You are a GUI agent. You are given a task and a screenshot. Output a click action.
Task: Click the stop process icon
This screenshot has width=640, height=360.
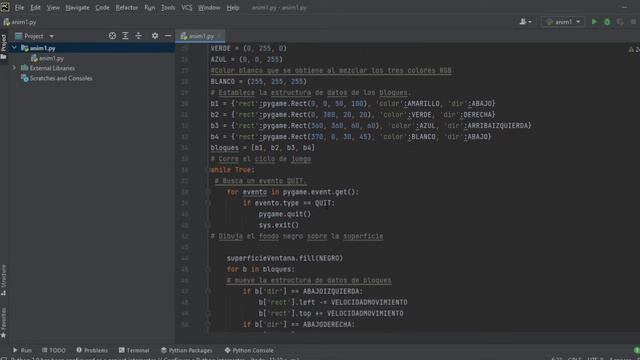[x=633, y=22]
